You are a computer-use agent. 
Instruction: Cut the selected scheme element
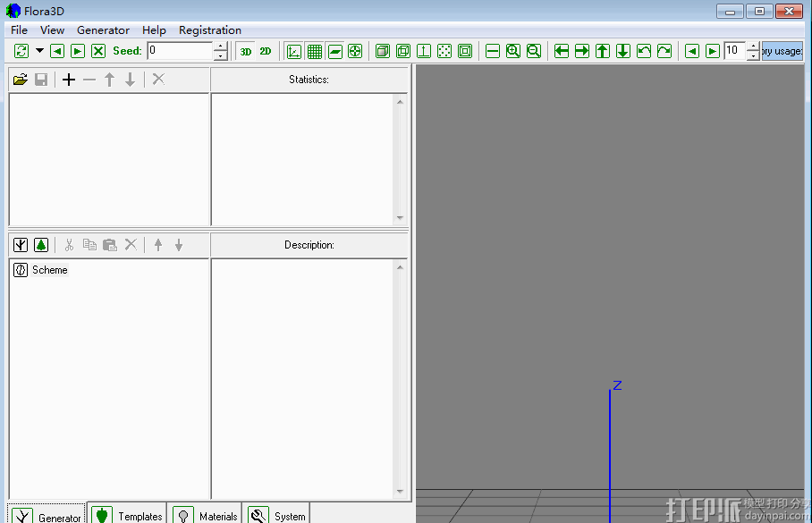[x=69, y=245]
